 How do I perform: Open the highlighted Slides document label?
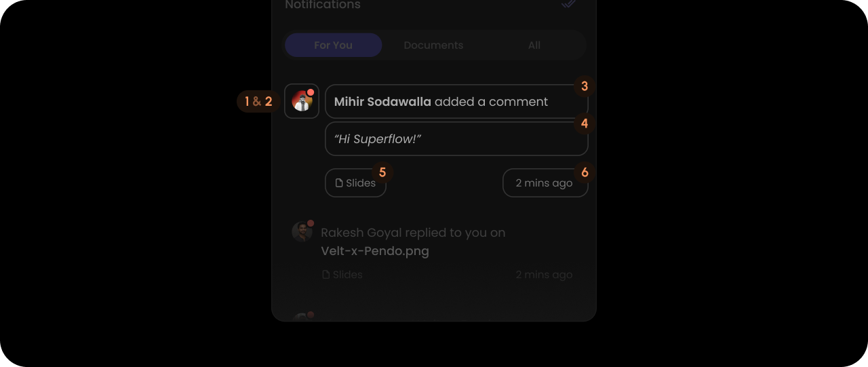361,183
